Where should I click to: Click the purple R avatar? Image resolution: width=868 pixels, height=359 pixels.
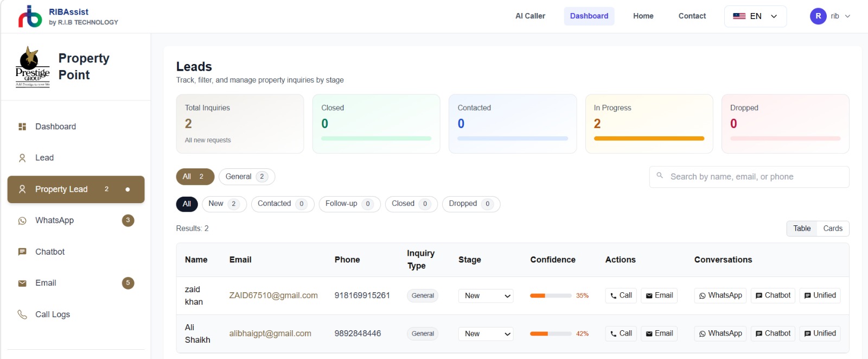point(818,16)
